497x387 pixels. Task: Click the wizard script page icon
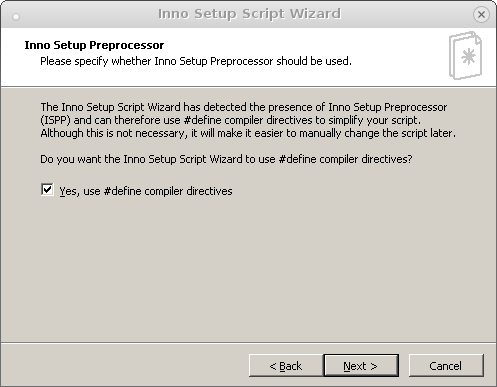465,55
